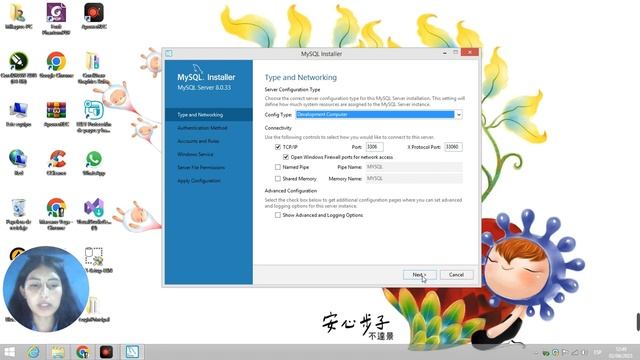This screenshot has width=640, height=360.
Task: Open the user folder icon in the desktop's top-left corner
Action: tap(18, 16)
